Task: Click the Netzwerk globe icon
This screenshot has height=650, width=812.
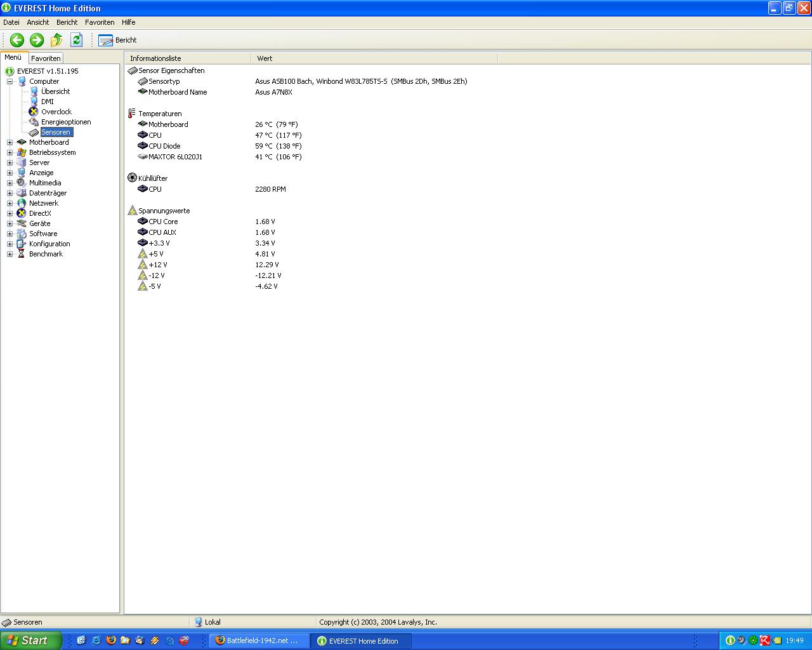Action: coord(22,203)
